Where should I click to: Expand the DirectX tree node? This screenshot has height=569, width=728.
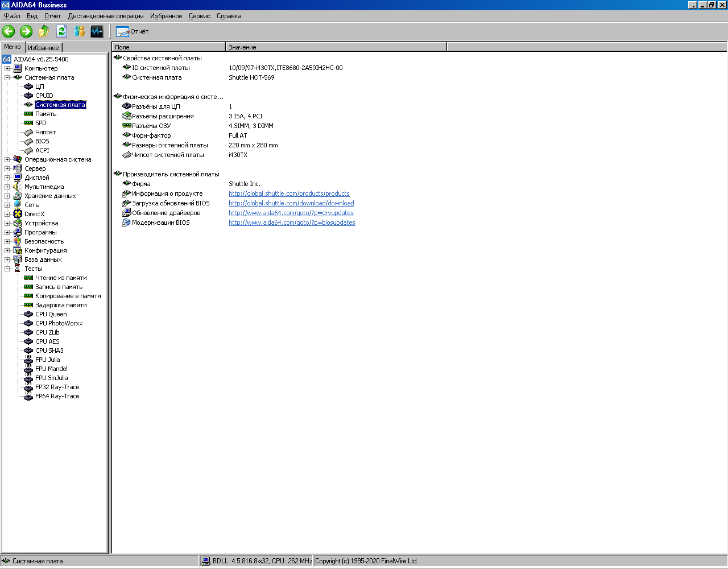7,214
